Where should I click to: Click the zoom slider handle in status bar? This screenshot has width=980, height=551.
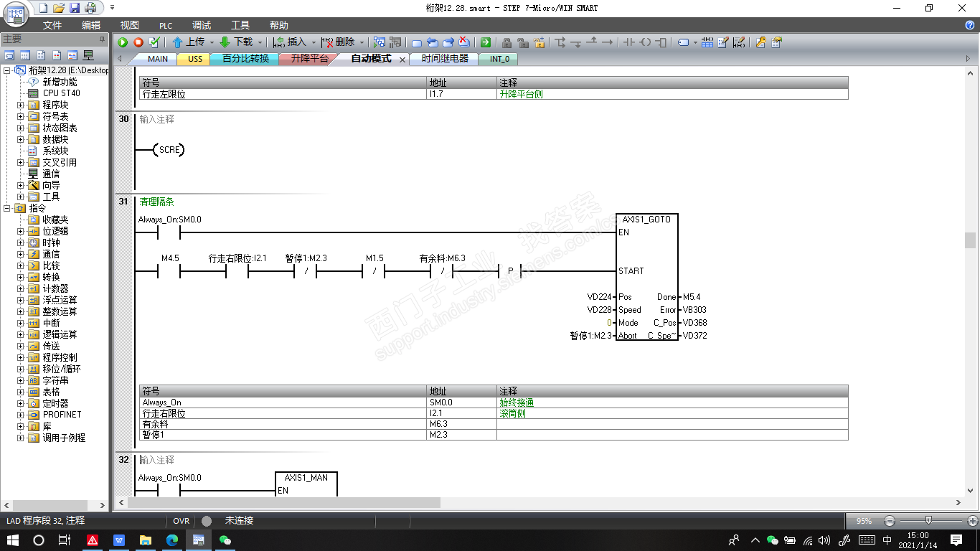pos(928,520)
